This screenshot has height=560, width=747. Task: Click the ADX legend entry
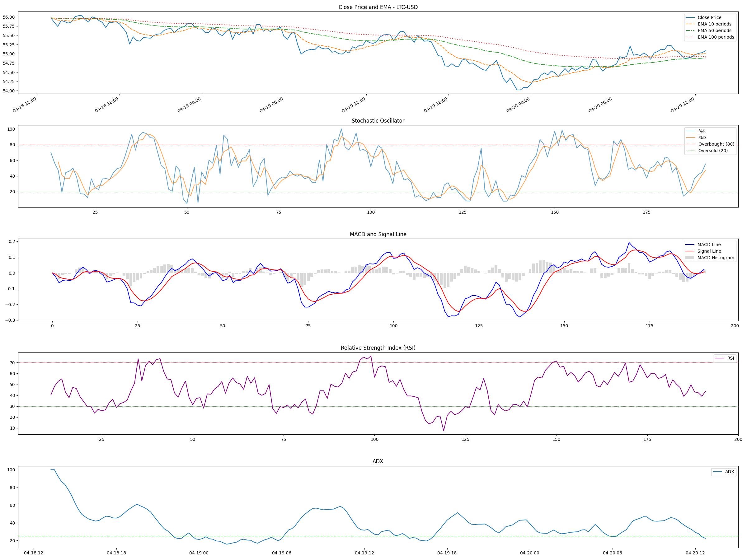(730, 472)
